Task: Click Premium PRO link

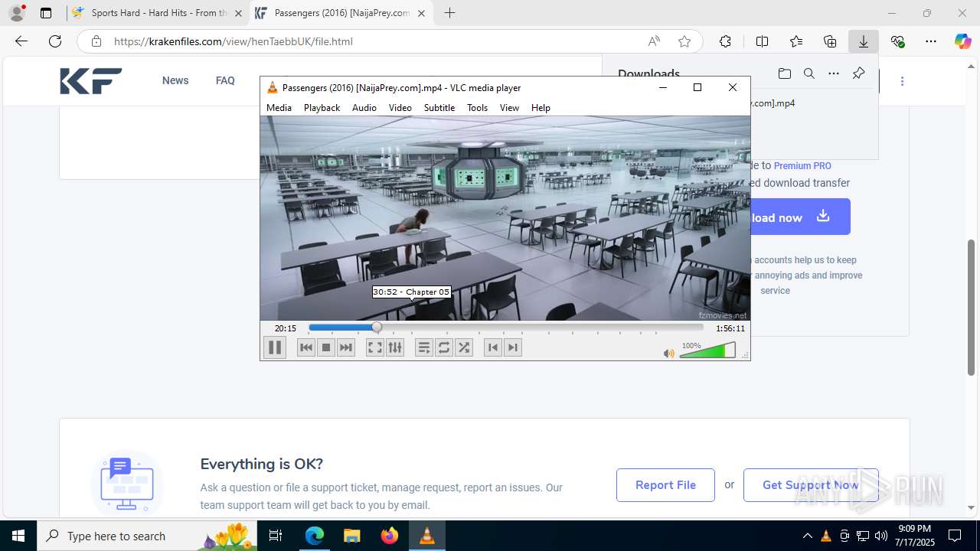Action: pyautogui.click(x=802, y=165)
